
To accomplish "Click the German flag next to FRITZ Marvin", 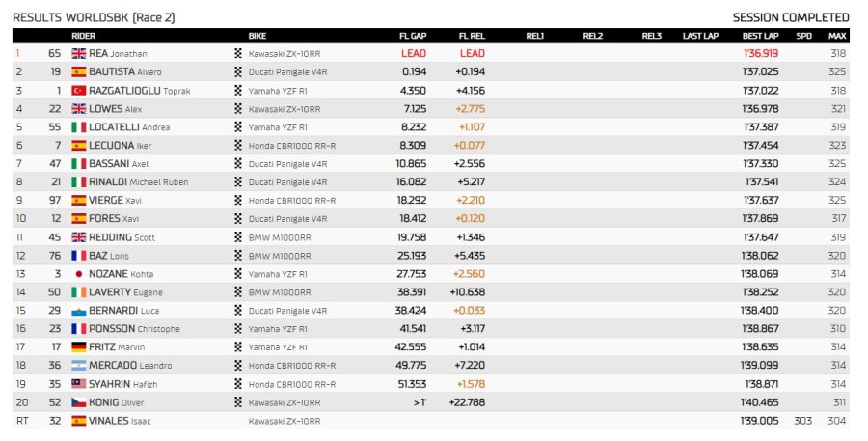I will click(79, 347).
